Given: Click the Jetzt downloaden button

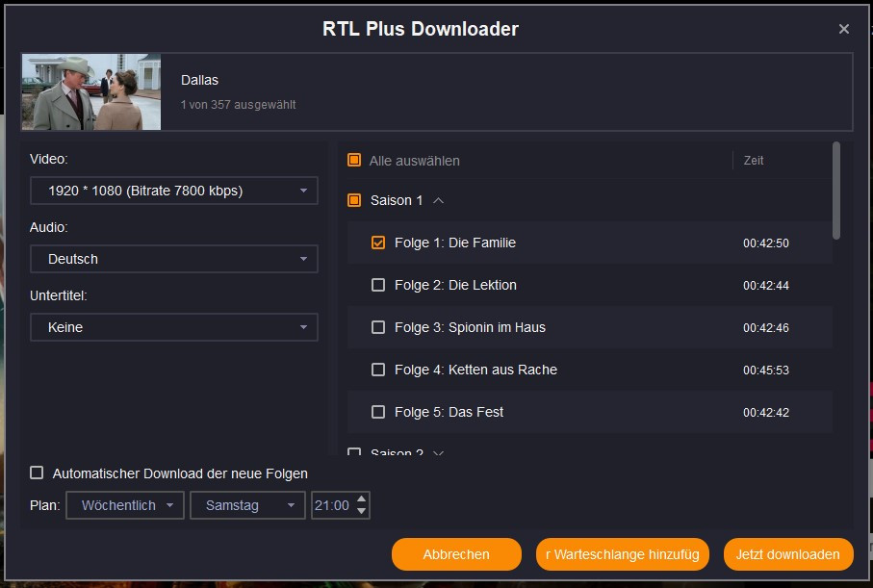Looking at the screenshot, I should coord(788,554).
